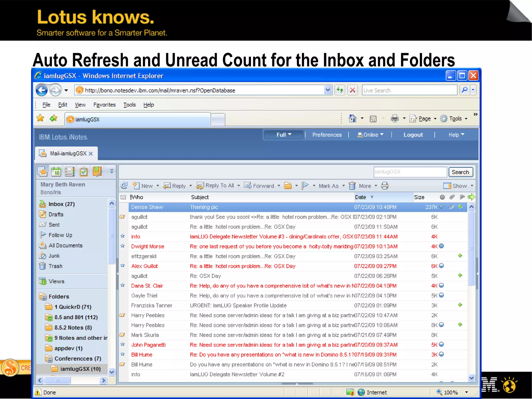532x399 pixels.
Task: Click the Reply To All button
Action: tap(215, 186)
